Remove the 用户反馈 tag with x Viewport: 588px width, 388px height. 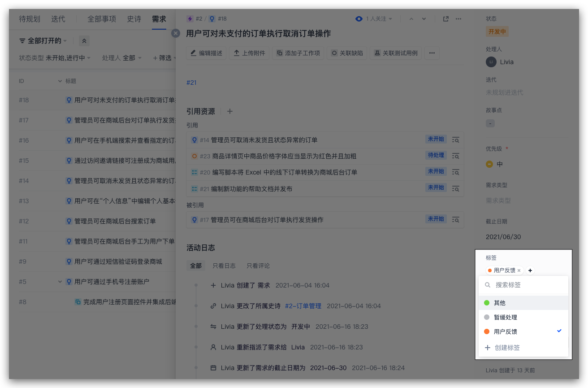pos(519,270)
